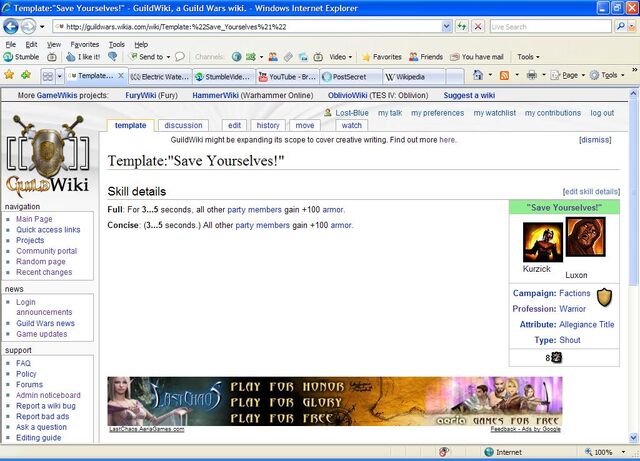The width and height of the screenshot is (640, 461).
Task: Click the energy cost icon
Action: click(557, 358)
